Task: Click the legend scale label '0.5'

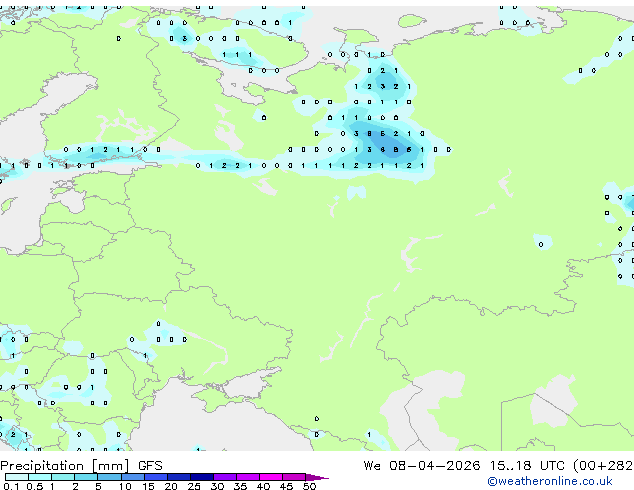Action: [35, 486]
